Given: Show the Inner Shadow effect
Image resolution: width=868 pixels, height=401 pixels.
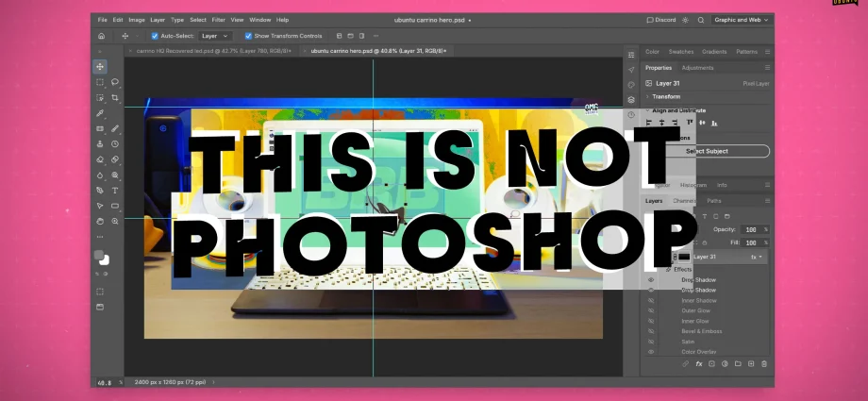Looking at the screenshot, I should point(651,301).
